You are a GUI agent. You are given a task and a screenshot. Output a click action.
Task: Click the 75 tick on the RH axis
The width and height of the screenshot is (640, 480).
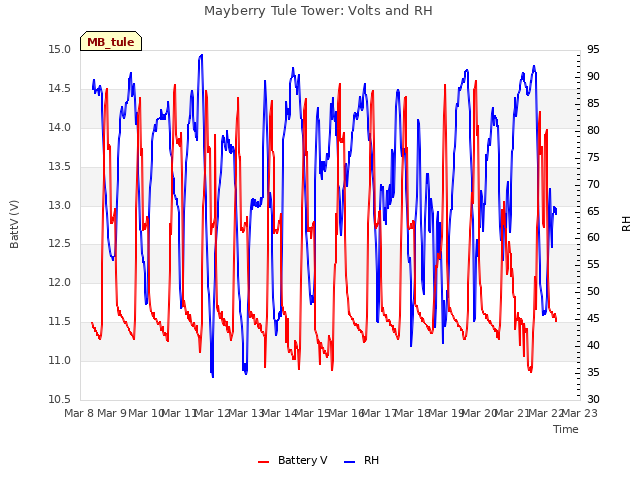(x=593, y=158)
